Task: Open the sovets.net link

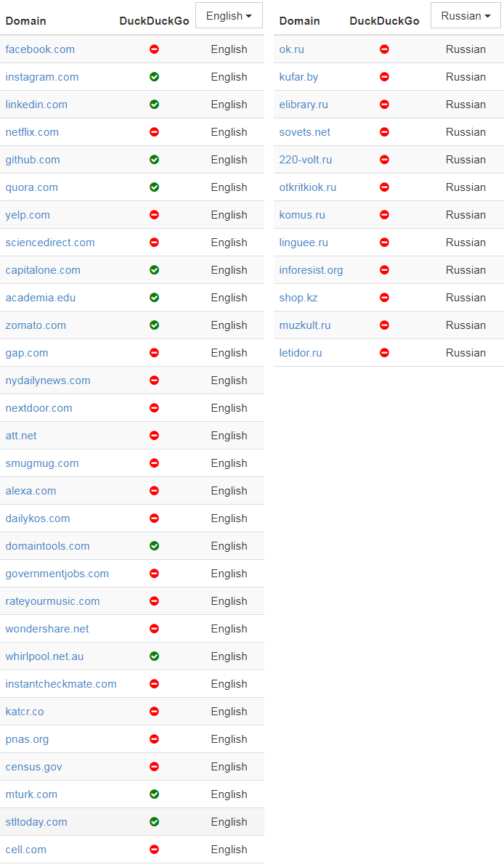Action: [x=304, y=132]
